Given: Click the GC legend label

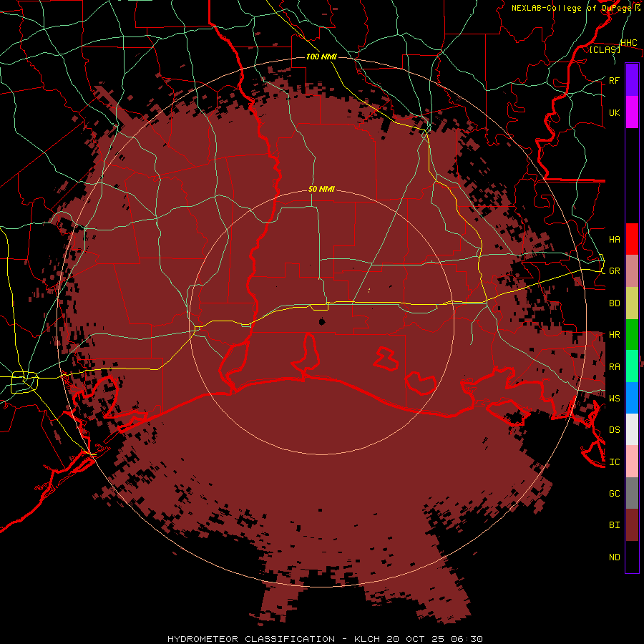Looking at the screenshot, I should 614,493.
